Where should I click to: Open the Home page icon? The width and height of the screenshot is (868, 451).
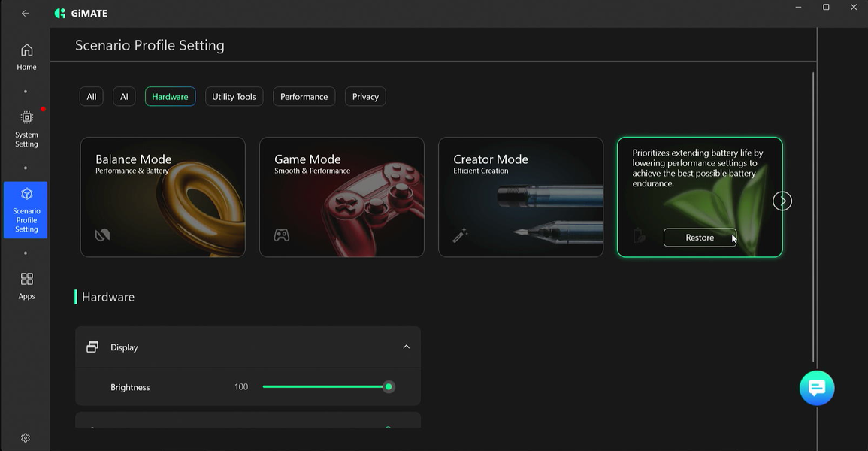pyautogui.click(x=26, y=51)
